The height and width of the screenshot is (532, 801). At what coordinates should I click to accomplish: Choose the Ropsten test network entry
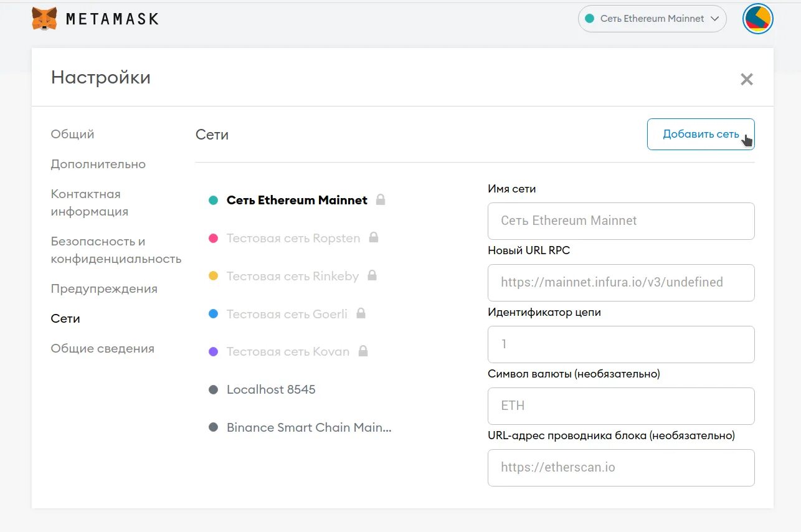coord(293,238)
